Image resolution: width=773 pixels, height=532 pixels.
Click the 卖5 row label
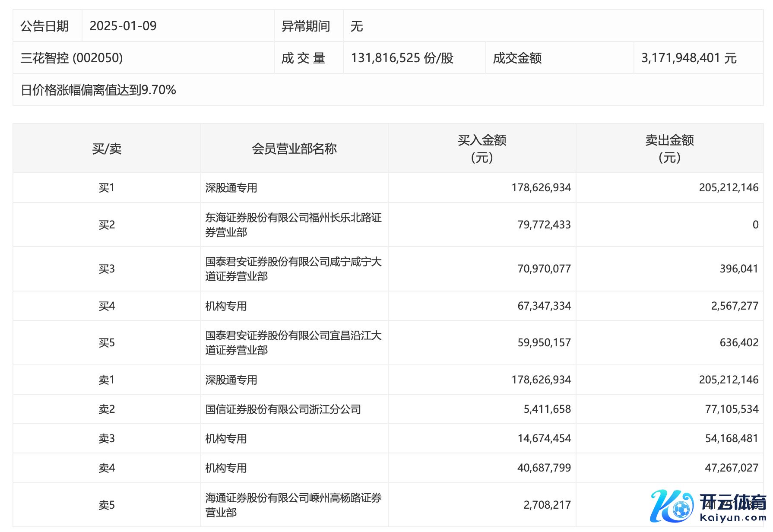107,505
